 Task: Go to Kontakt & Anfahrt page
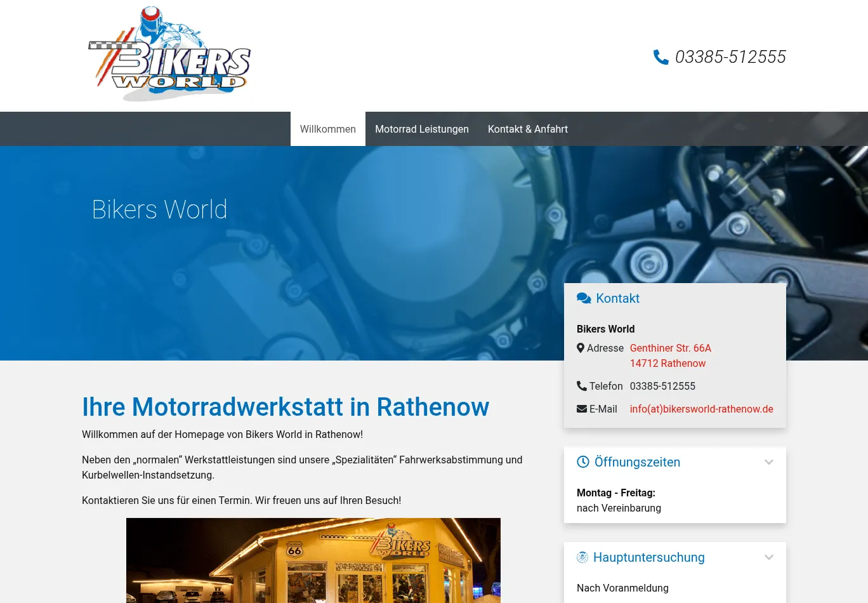[x=527, y=129]
